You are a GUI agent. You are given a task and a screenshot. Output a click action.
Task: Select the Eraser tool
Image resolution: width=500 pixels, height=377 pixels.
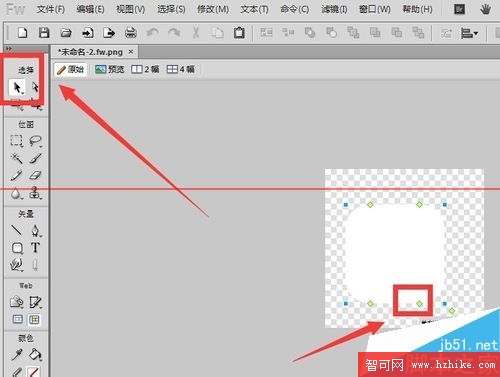click(x=35, y=175)
